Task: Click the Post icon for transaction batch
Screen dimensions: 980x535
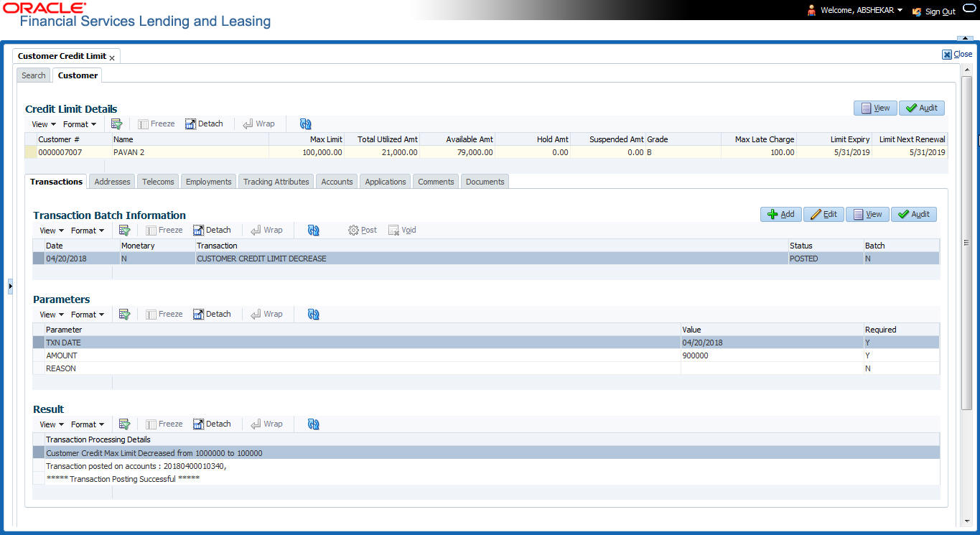Action: click(362, 230)
